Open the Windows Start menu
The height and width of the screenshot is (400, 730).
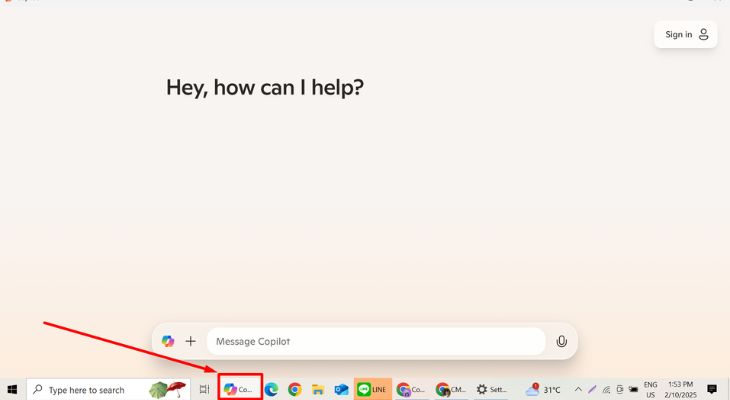pos(13,389)
